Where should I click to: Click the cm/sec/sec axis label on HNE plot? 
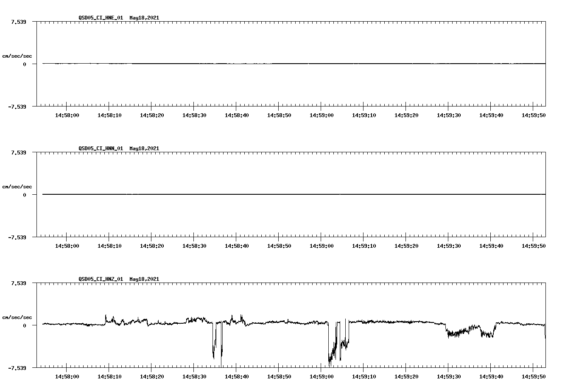pyautogui.click(x=18, y=56)
